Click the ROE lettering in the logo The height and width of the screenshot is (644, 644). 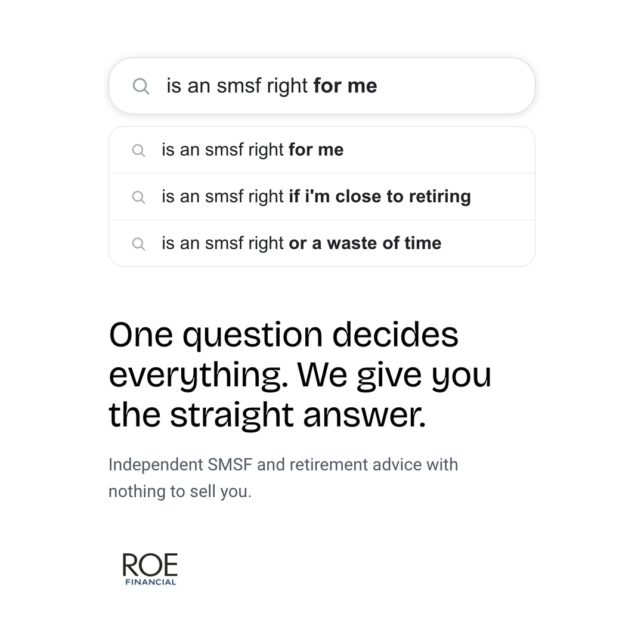pyautogui.click(x=150, y=565)
